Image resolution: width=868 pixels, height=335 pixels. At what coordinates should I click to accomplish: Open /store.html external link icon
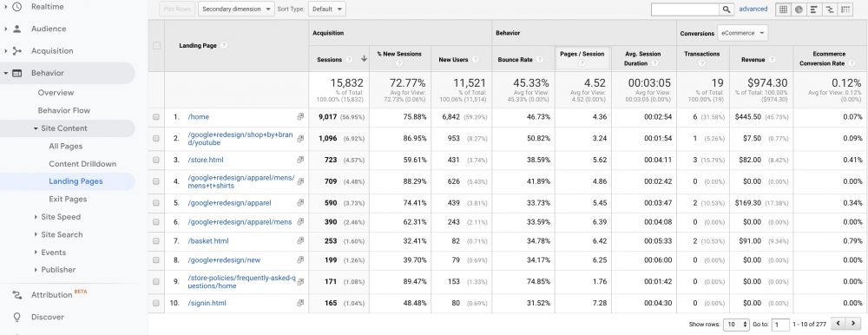300,160
